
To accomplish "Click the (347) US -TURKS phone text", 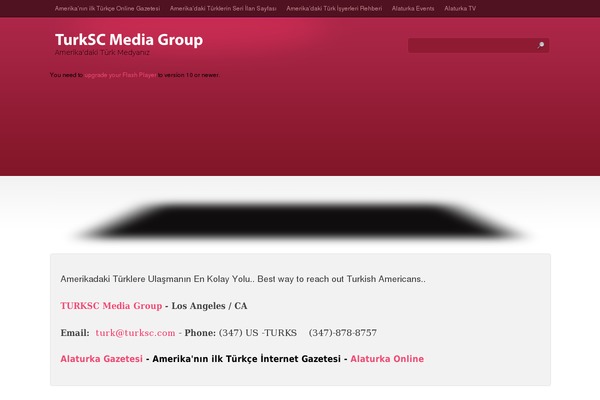I will 258,333.
